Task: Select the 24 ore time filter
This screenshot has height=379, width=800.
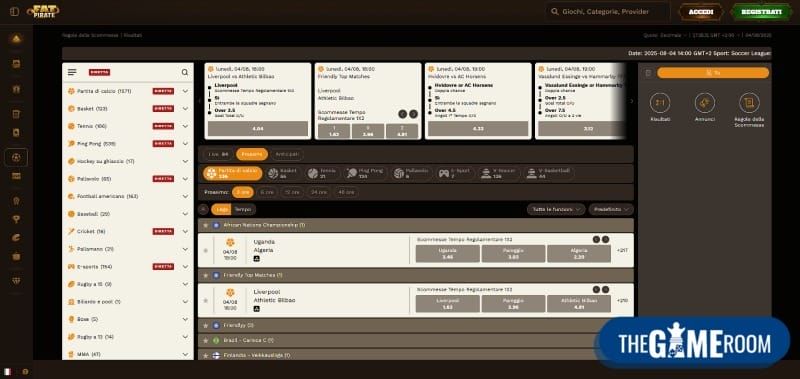Action: click(319, 192)
